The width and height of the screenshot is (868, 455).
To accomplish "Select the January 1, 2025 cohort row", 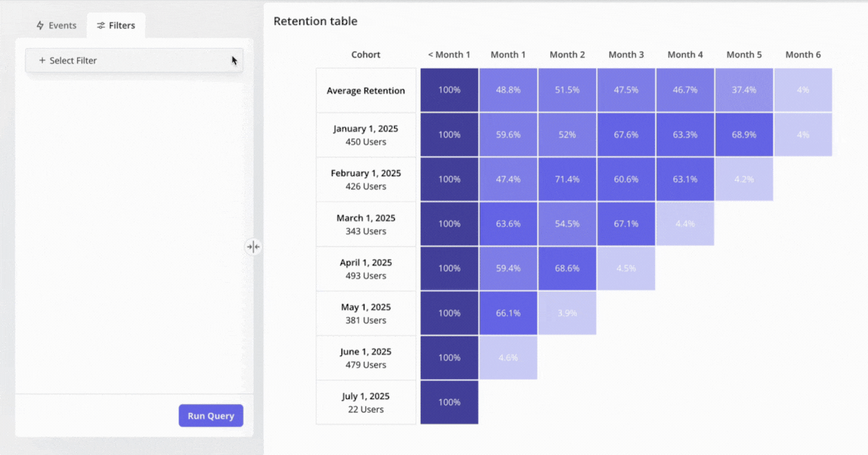I will [365, 134].
